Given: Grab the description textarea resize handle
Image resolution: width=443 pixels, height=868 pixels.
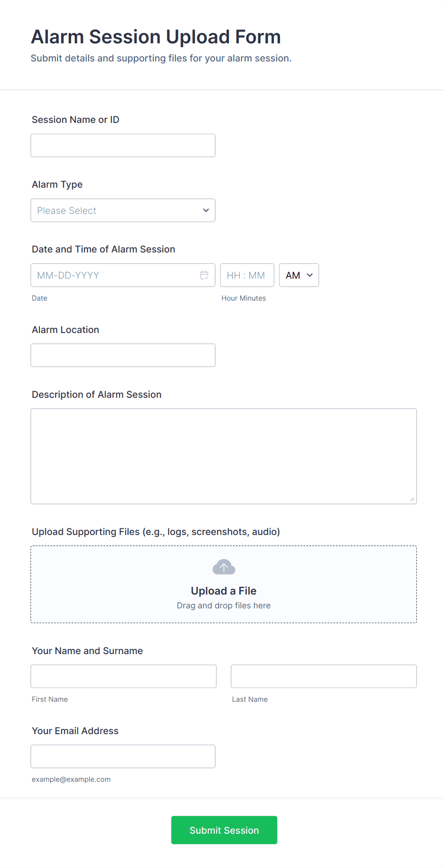Looking at the screenshot, I should tap(412, 499).
